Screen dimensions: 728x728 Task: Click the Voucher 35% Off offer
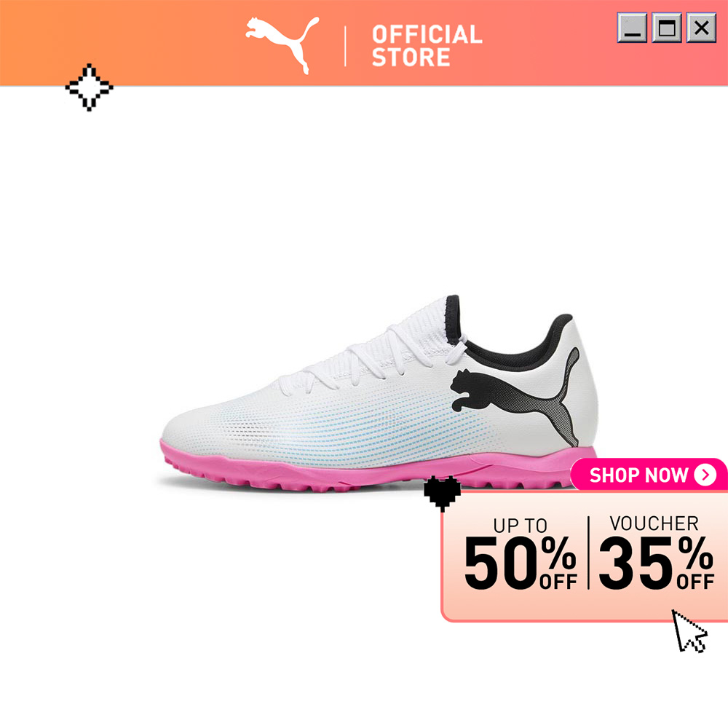(x=657, y=553)
